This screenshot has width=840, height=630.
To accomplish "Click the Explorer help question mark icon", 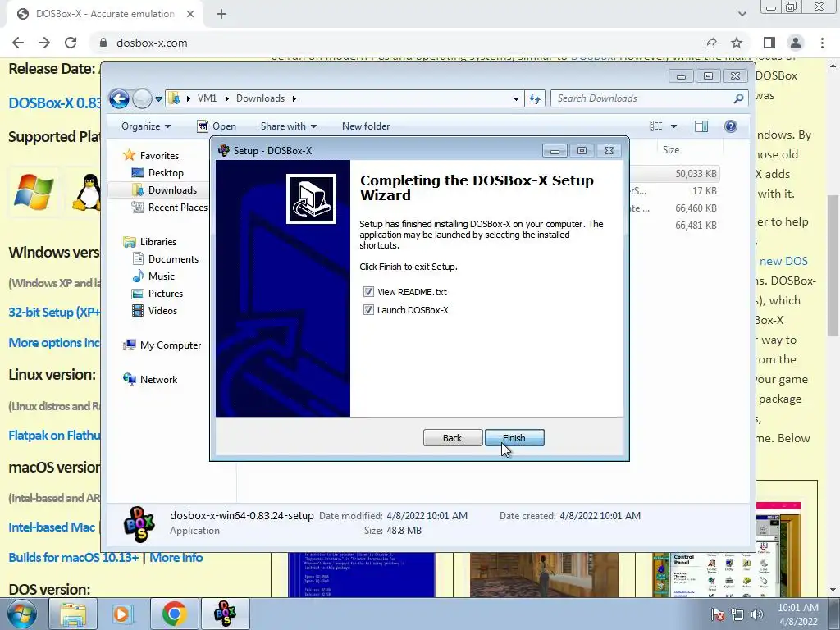I will pos(731,126).
